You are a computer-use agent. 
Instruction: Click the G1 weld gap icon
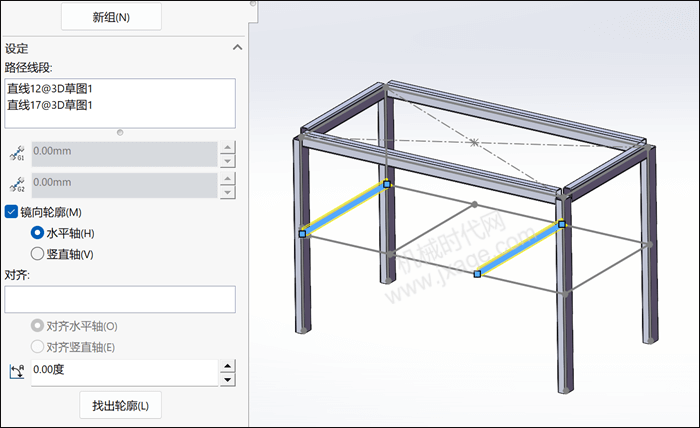[x=17, y=153]
